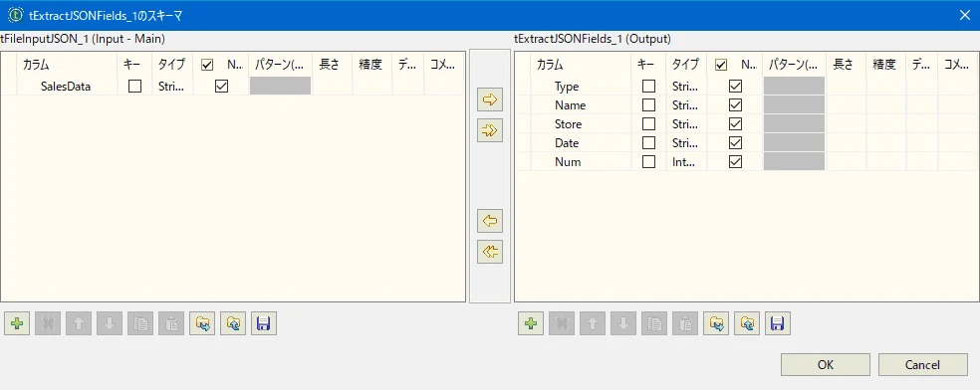Image resolution: width=980 pixels, height=390 pixels.
Task: Toggle nullable header checkbox in input schema
Action: [x=207, y=65]
